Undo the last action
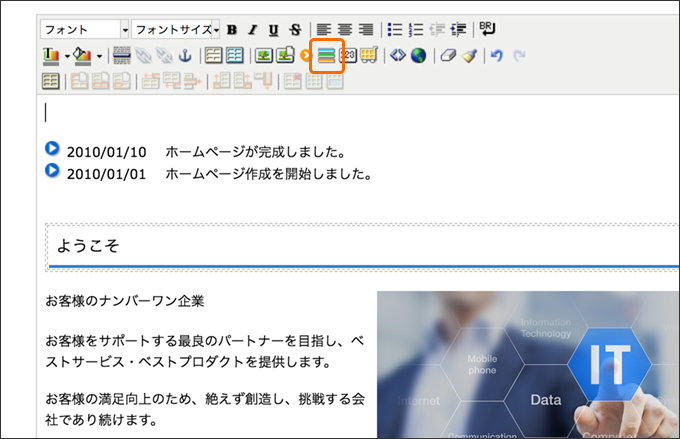Screen dimensions: 680x439 tap(497, 56)
